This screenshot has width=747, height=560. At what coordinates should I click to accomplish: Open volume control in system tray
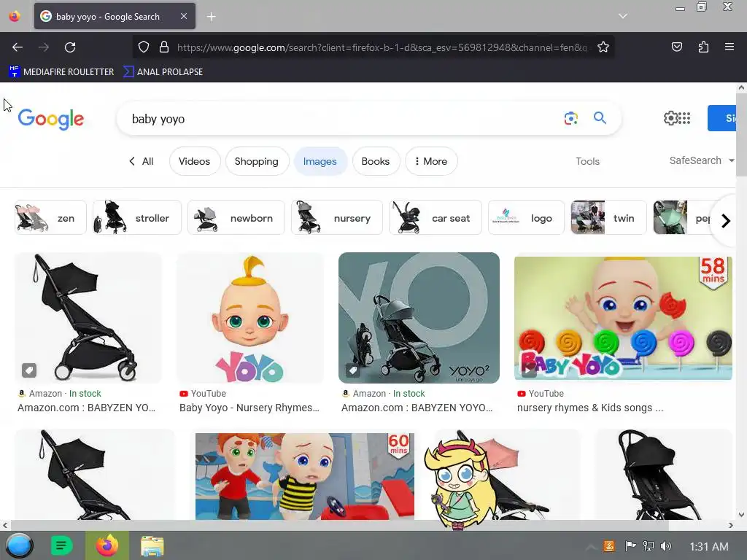click(666, 546)
